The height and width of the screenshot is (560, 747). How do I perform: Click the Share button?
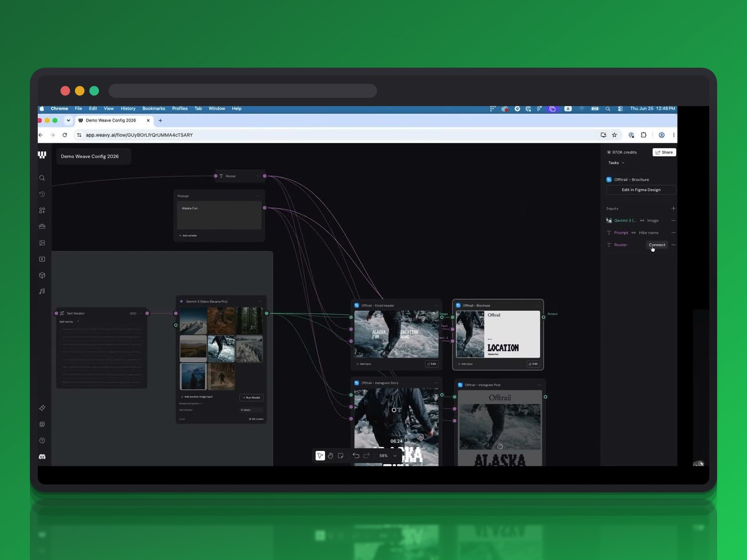click(x=664, y=152)
